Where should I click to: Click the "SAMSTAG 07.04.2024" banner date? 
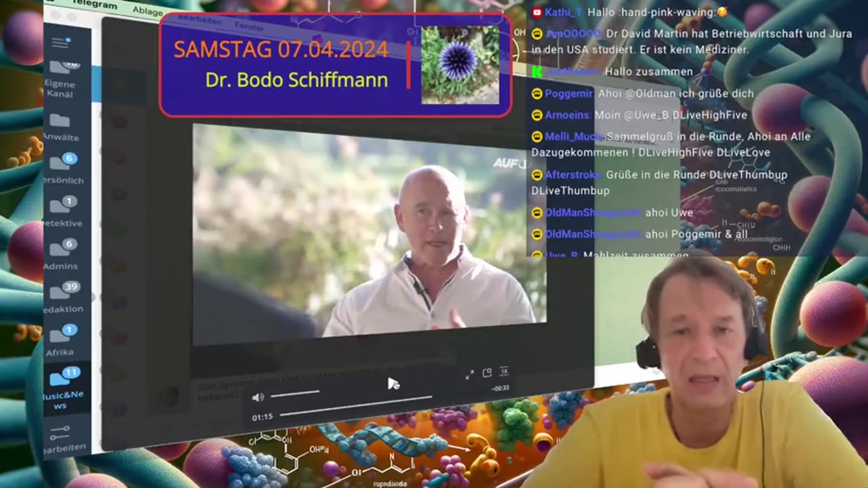(x=281, y=49)
